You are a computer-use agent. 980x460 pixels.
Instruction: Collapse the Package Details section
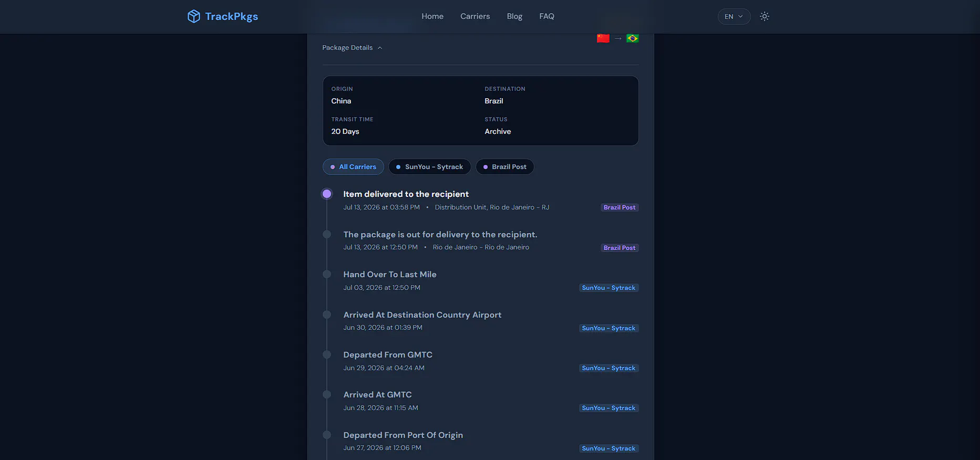coord(352,48)
